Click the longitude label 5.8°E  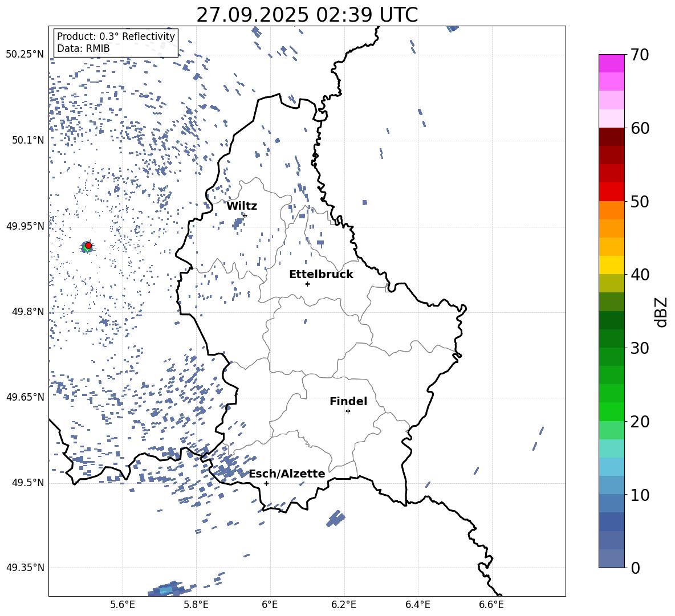pos(196,605)
